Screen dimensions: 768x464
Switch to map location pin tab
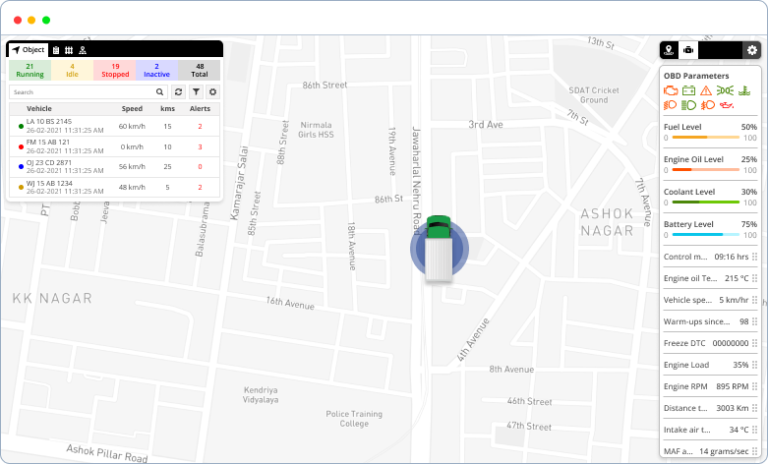point(669,50)
